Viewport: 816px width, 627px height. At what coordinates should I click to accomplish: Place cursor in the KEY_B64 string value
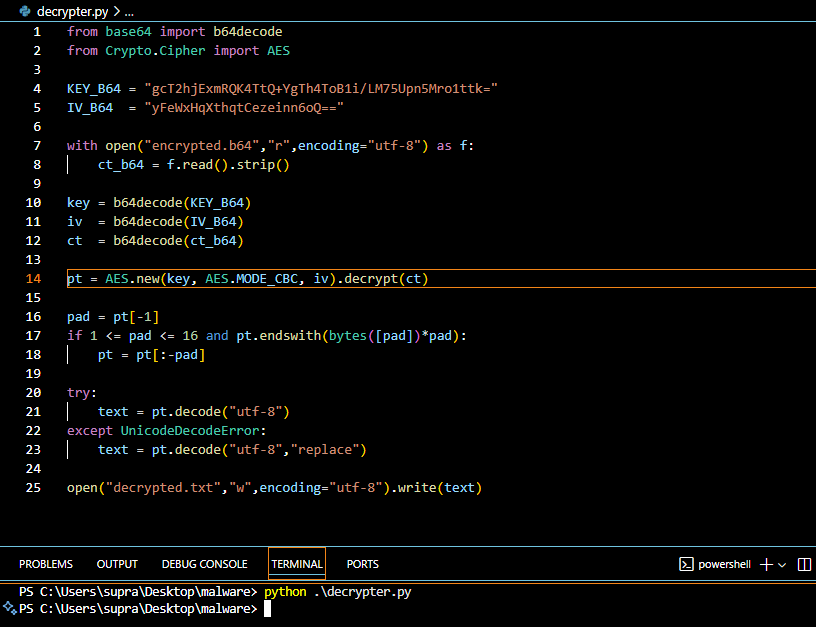tap(320, 89)
